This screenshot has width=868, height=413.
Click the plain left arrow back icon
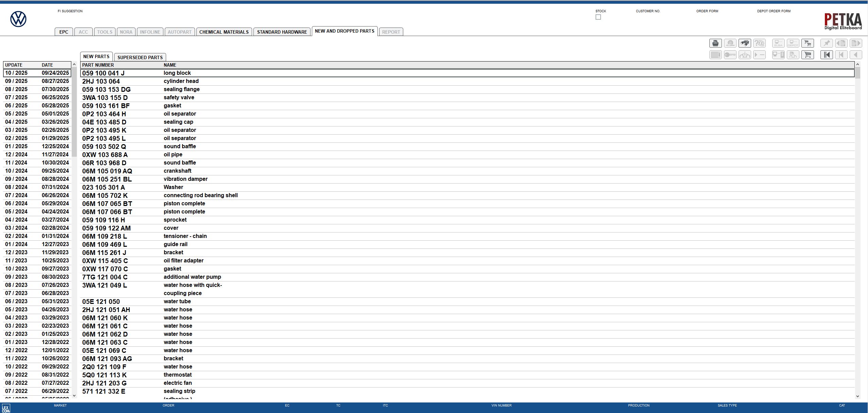point(856,55)
